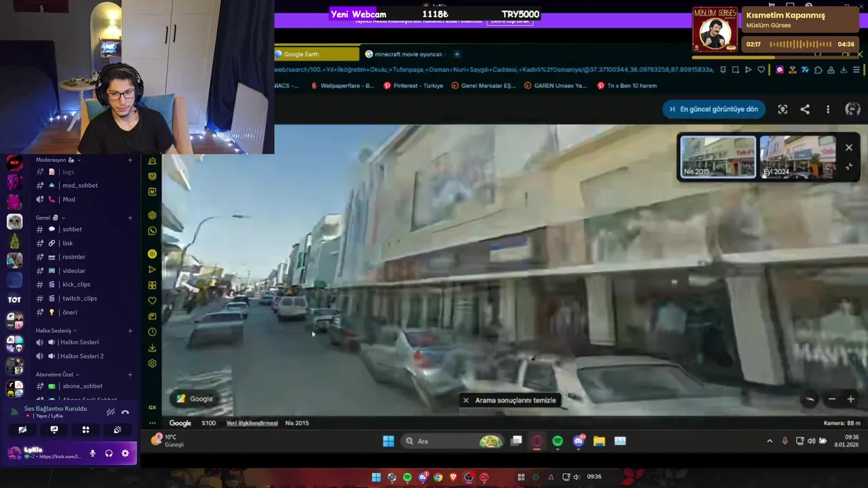
Task: Toggle Discord noise suppression
Action: (x=110, y=411)
